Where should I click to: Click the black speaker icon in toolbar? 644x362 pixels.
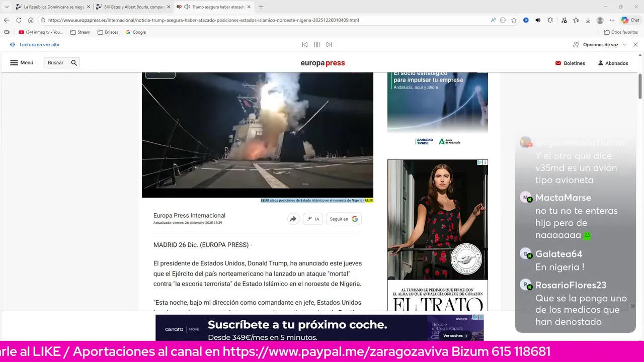pos(538,20)
